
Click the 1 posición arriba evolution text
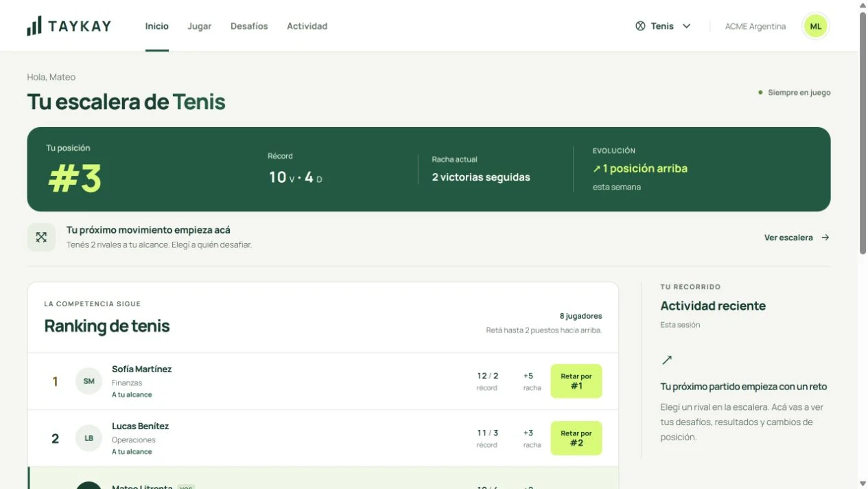pyautogui.click(x=640, y=168)
